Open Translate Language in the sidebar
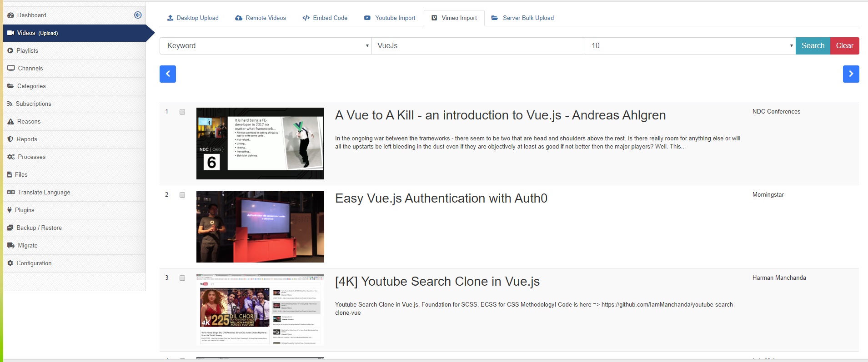This screenshot has height=362, width=868. pyautogui.click(x=75, y=192)
